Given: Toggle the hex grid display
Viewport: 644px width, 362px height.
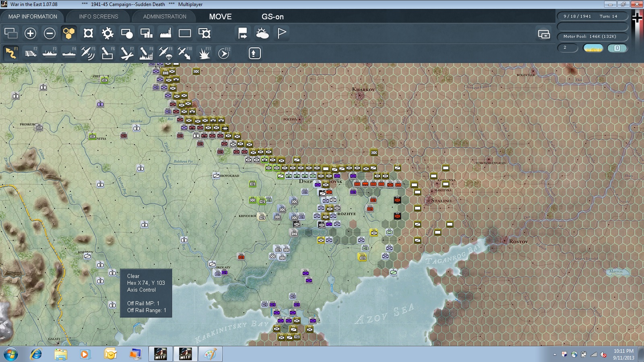Looking at the screenshot, I should pyautogui.click(x=69, y=33).
